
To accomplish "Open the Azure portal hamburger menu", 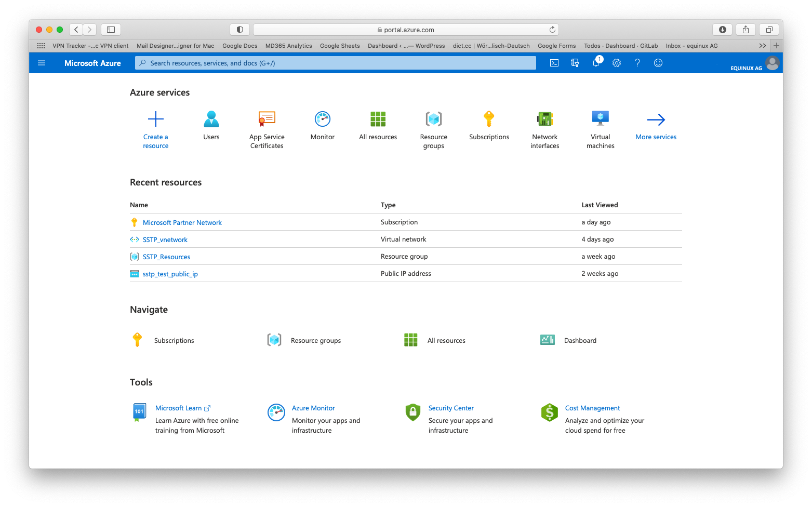I will (x=42, y=63).
